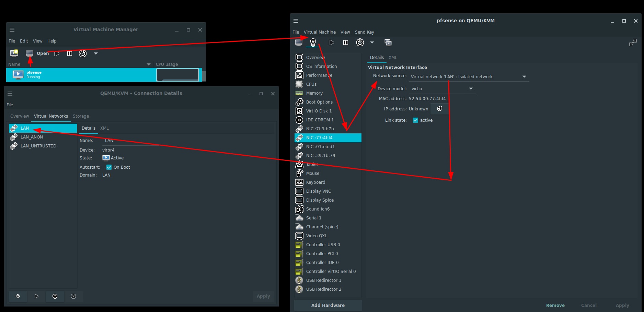Select the pfsense Running VM row
This screenshot has height=312, width=644.
(x=104, y=75)
